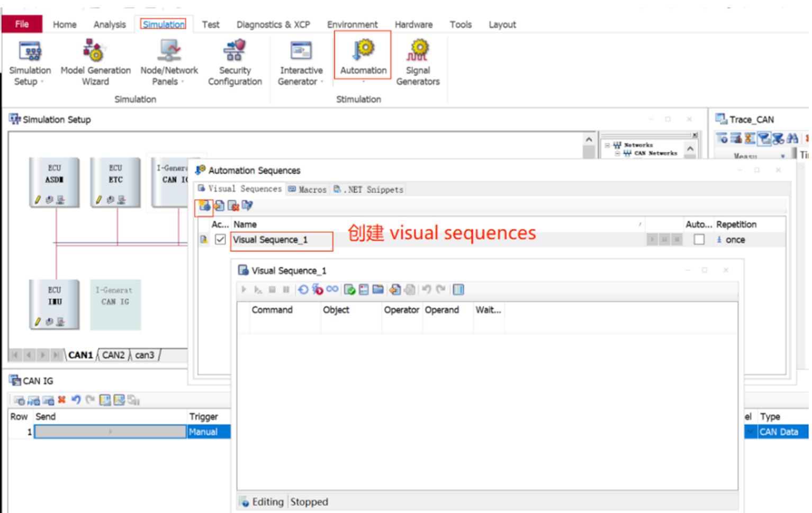Click the green checkmark sequence icon
Viewport: 812px width, 513px height.
[349, 290]
